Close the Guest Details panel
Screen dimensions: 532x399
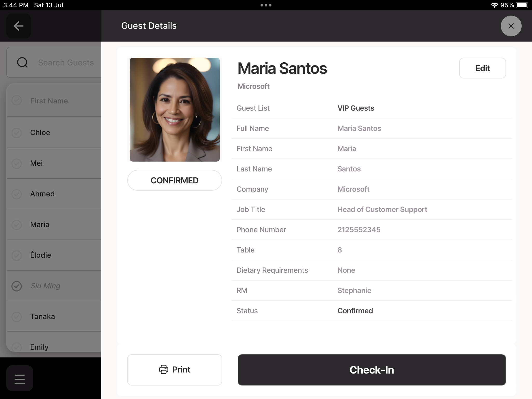tap(511, 26)
